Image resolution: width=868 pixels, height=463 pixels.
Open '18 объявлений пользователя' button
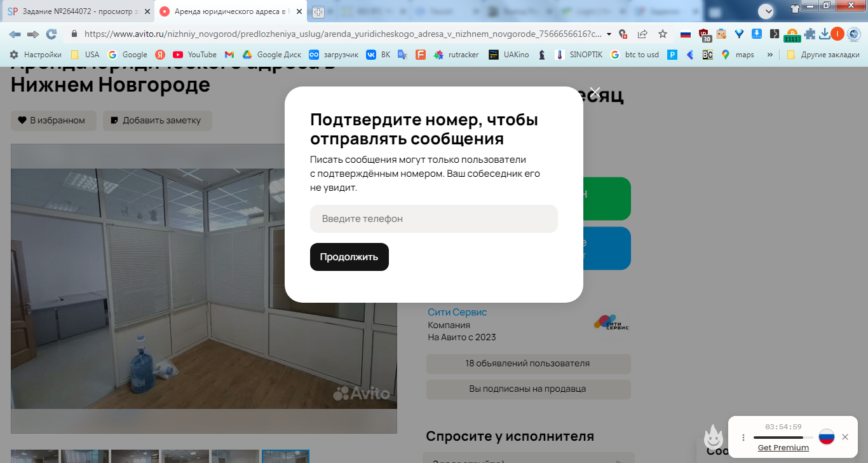click(529, 364)
